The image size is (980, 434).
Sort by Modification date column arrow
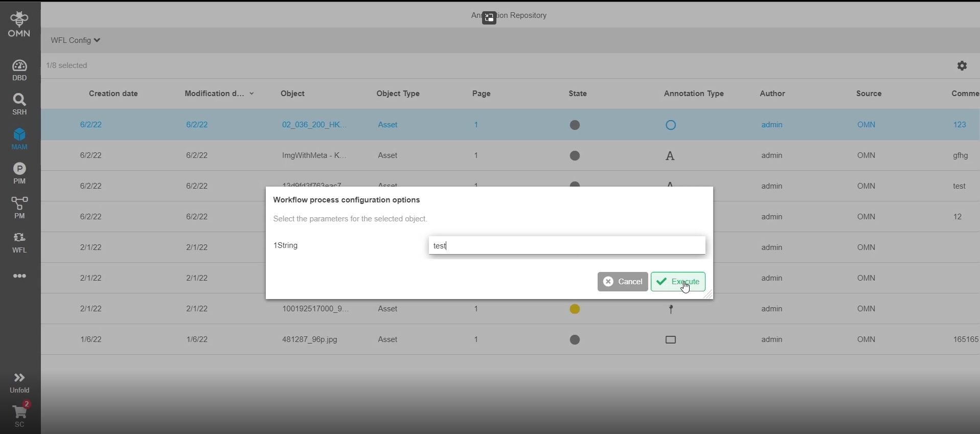pyautogui.click(x=252, y=94)
